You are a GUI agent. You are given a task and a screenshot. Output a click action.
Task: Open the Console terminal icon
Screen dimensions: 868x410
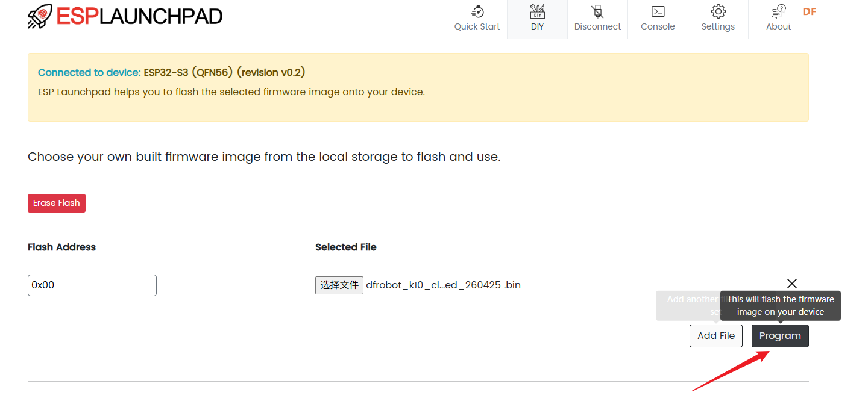click(658, 11)
